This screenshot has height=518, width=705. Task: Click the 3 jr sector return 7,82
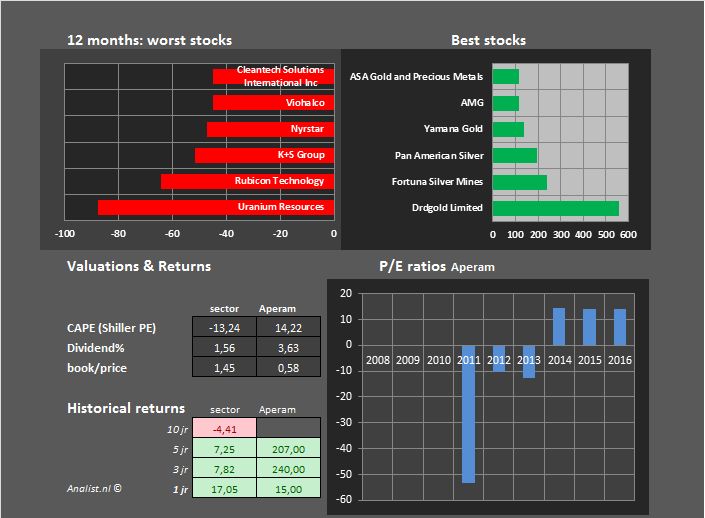[224, 469]
